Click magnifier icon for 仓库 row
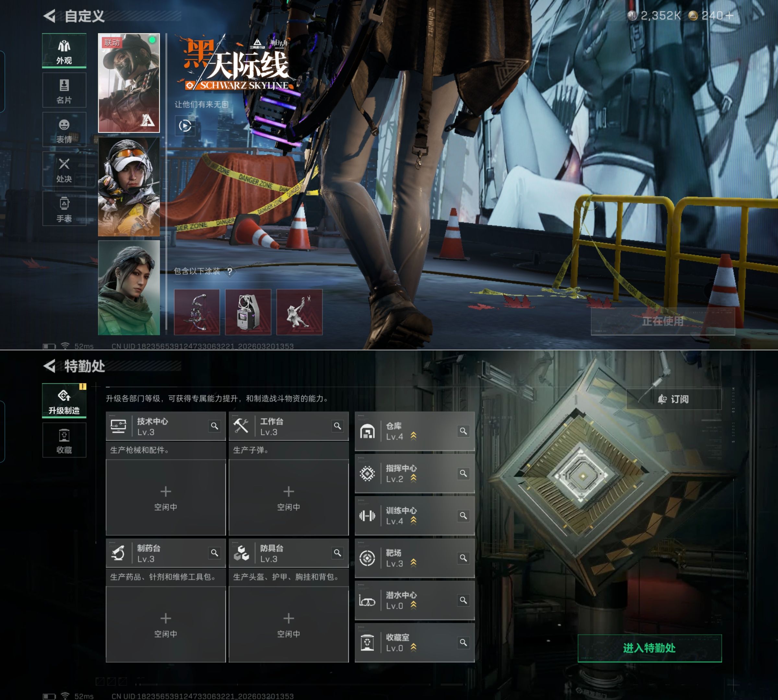The height and width of the screenshot is (700, 778). [x=463, y=431]
